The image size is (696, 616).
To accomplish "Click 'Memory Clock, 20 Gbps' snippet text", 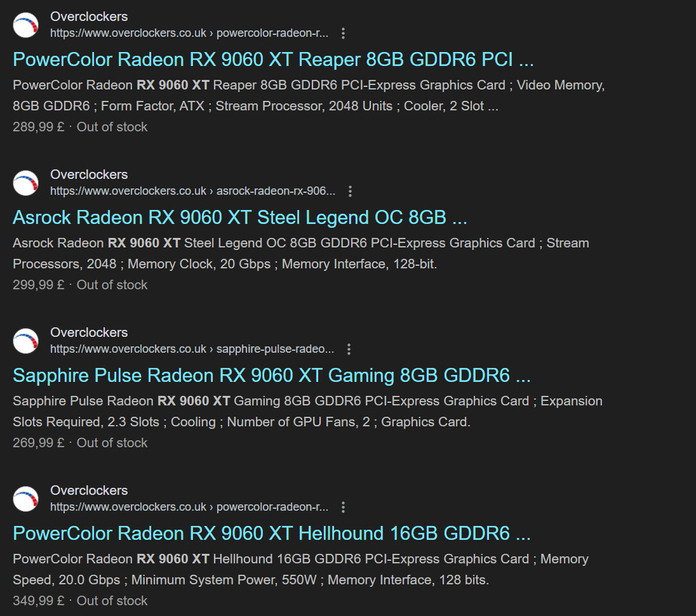I will click(x=199, y=264).
